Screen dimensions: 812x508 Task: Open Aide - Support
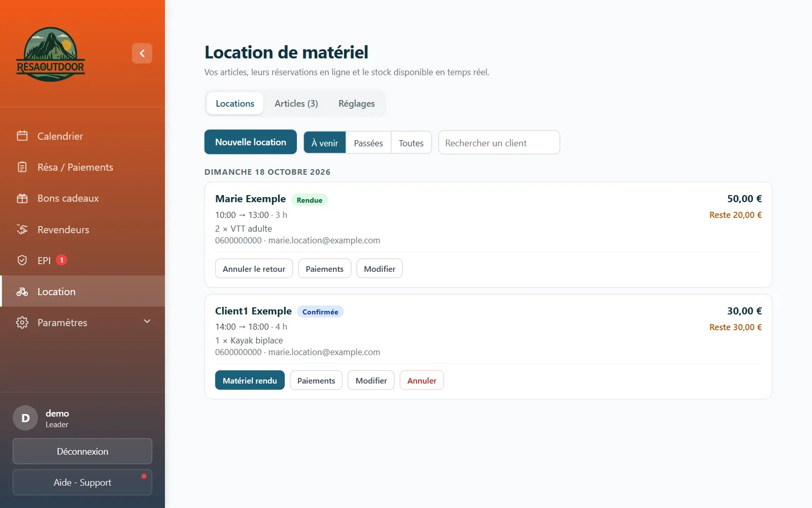(x=82, y=482)
